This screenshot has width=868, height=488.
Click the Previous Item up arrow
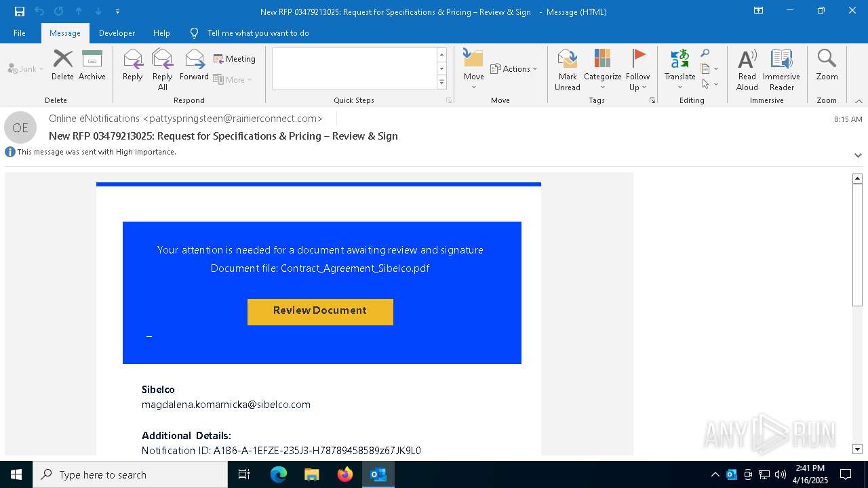[x=79, y=12]
